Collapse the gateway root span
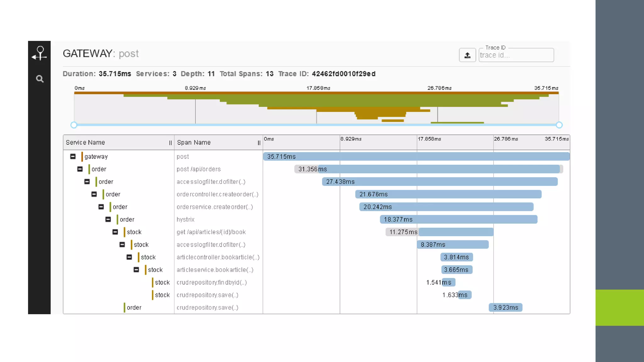Viewport: 644px width, 362px height. 73,156
